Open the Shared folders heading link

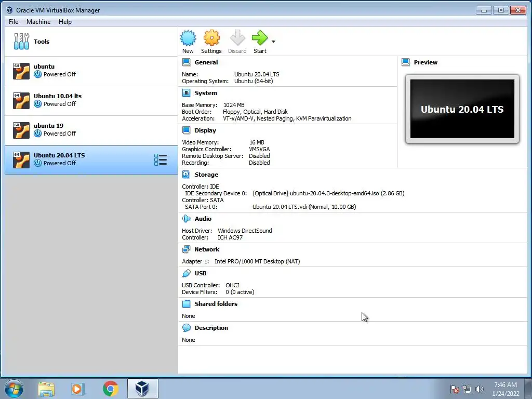tap(216, 303)
